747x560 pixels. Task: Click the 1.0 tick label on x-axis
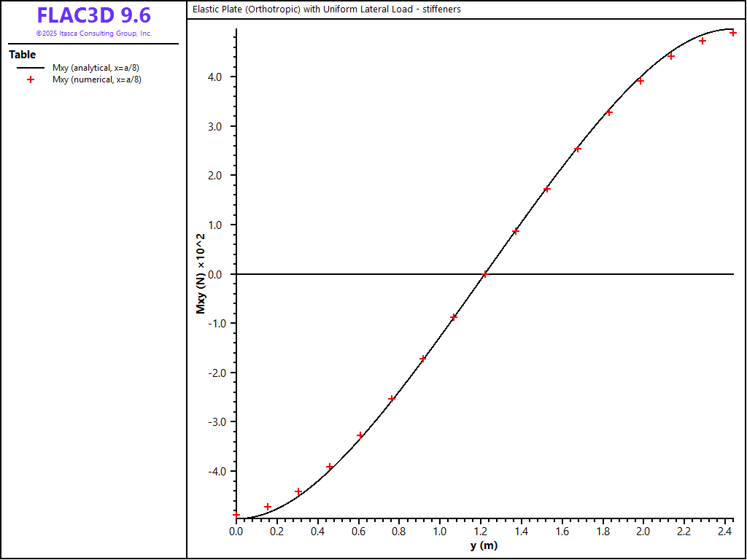439,532
